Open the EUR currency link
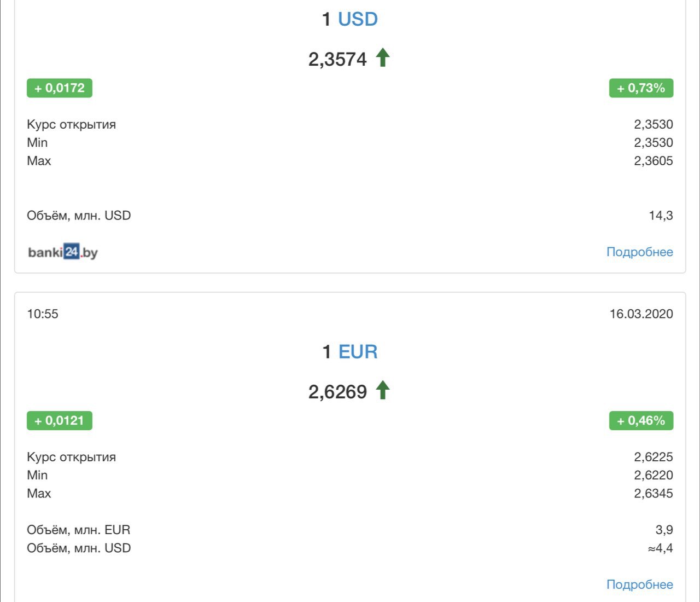The image size is (700, 602). [x=358, y=352]
